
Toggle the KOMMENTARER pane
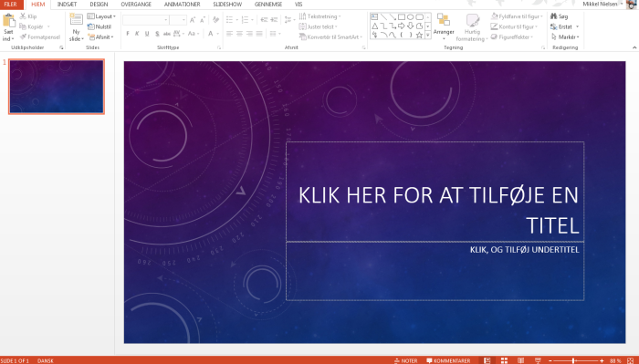point(448,360)
